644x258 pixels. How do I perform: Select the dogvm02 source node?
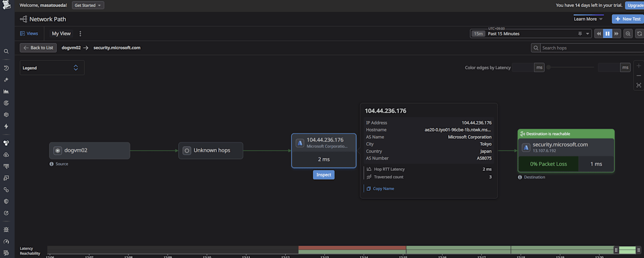pos(90,150)
